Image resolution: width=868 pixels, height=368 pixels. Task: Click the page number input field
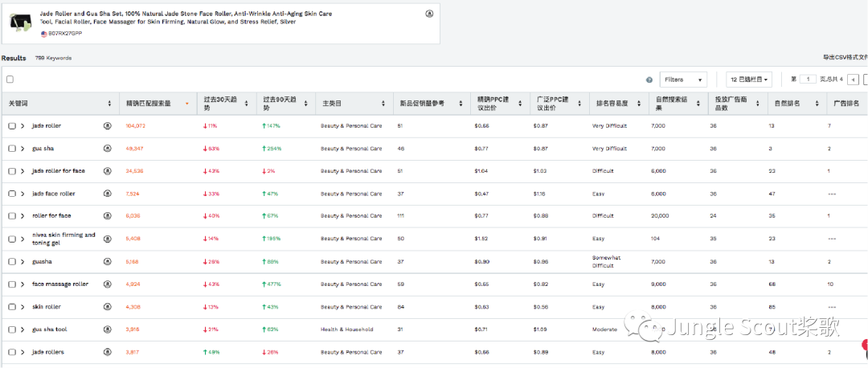pyautogui.click(x=808, y=80)
